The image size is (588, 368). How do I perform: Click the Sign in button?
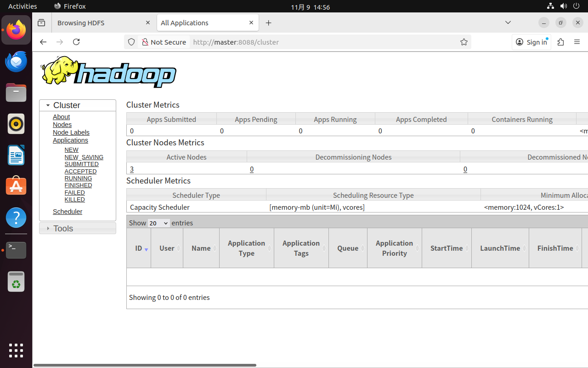click(x=531, y=42)
